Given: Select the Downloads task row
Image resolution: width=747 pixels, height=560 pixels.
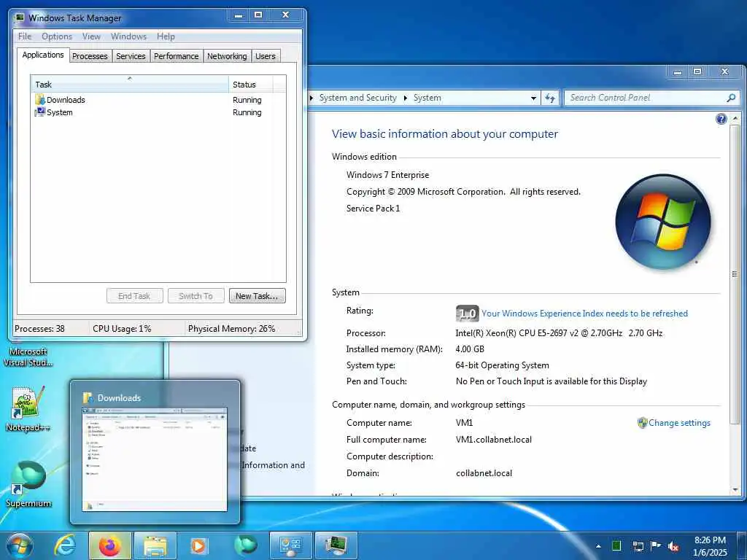Looking at the screenshot, I should 158,100.
